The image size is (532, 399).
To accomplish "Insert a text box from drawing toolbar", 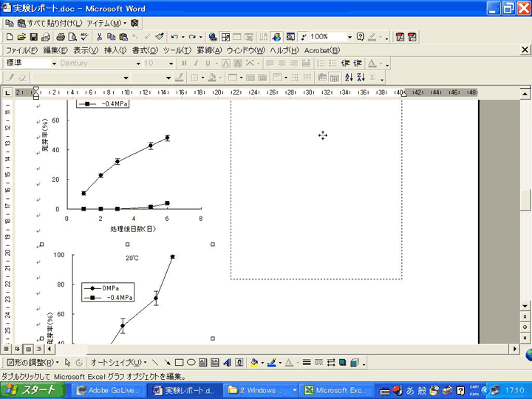I will tap(203, 363).
